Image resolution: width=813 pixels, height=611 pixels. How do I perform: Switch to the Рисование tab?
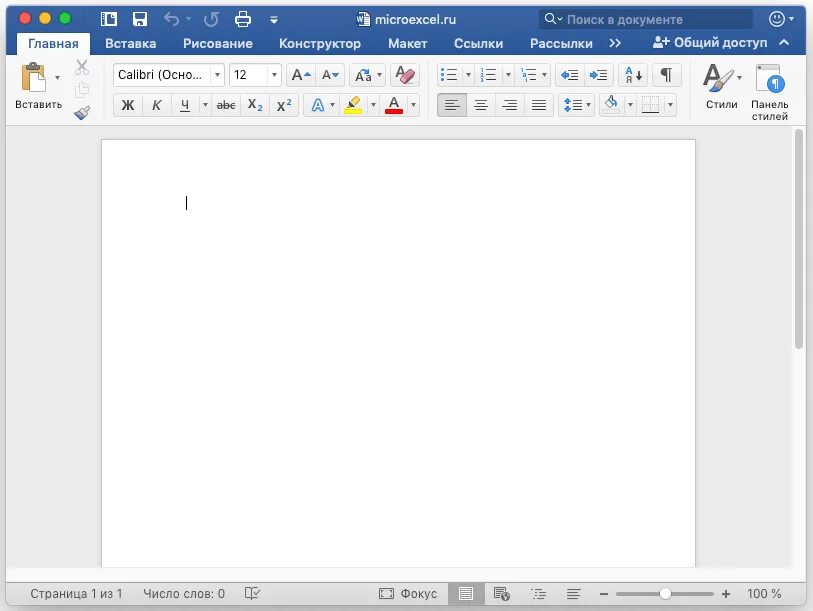click(x=218, y=43)
